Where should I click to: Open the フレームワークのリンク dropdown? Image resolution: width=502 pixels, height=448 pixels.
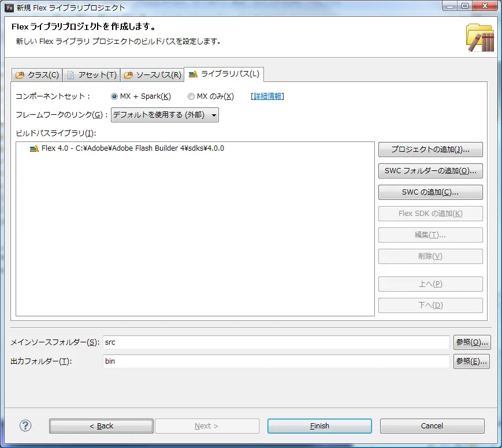tap(165, 115)
